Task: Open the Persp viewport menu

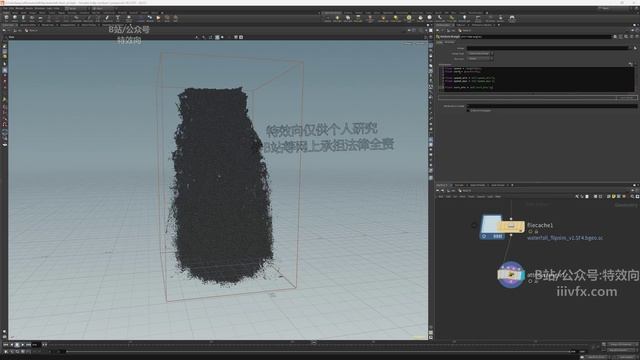Action: click(x=409, y=43)
